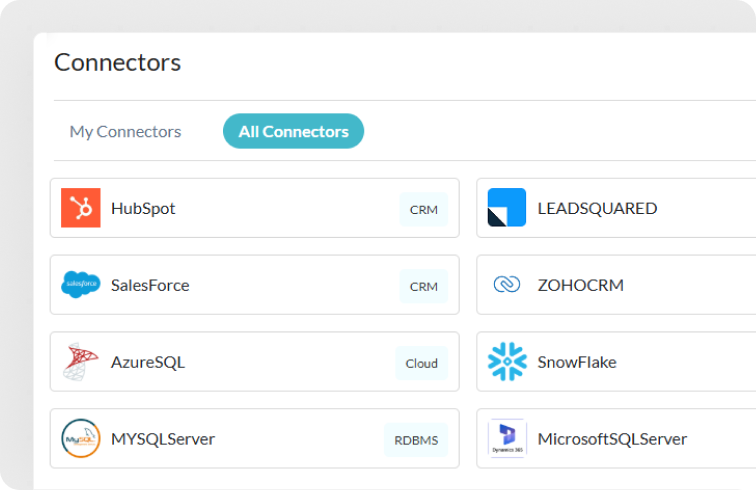Open the SalesForce connector name
This screenshot has height=490, width=756.
[x=150, y=285]
